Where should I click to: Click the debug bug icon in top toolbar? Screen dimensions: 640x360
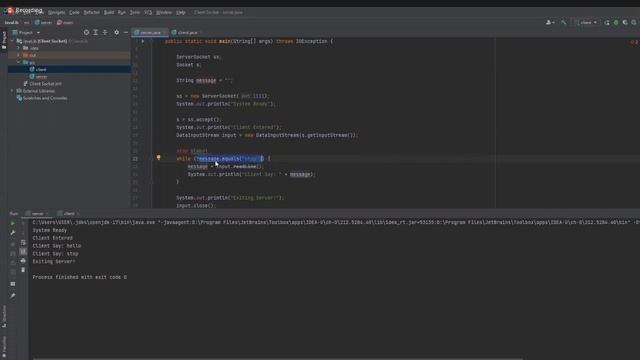click(616, 22)
